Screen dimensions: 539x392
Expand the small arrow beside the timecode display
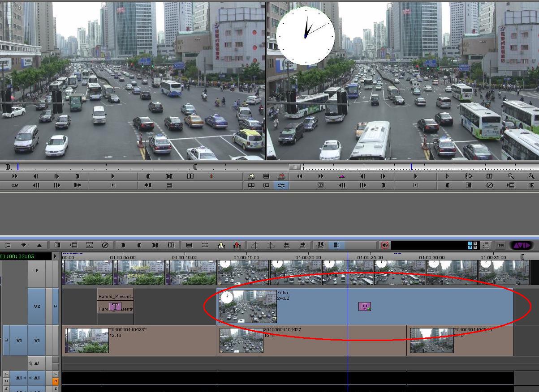(x=56, y=256)
